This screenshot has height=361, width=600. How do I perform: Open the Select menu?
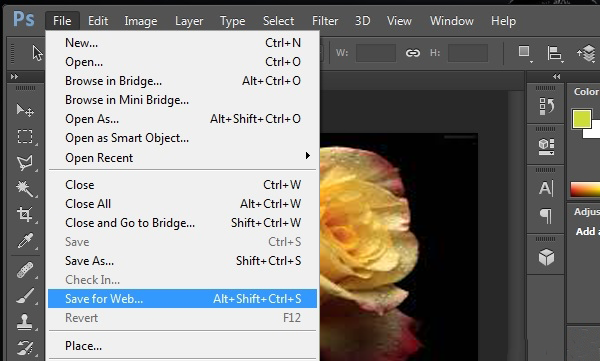tap(278, 21)
